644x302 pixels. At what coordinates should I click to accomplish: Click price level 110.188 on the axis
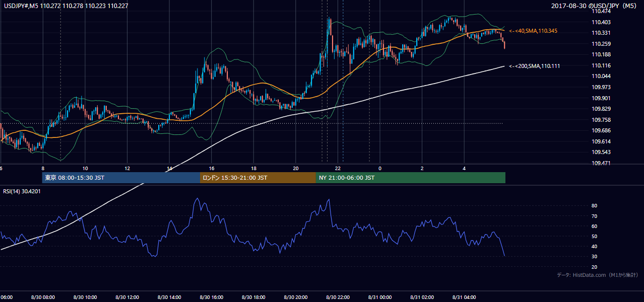[601, 54]
